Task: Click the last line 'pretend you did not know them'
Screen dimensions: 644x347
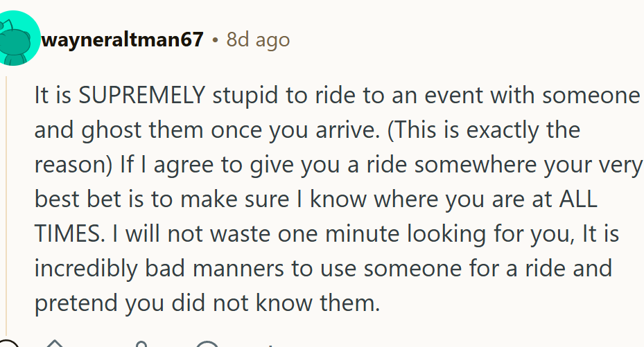Action: [207, 303]
